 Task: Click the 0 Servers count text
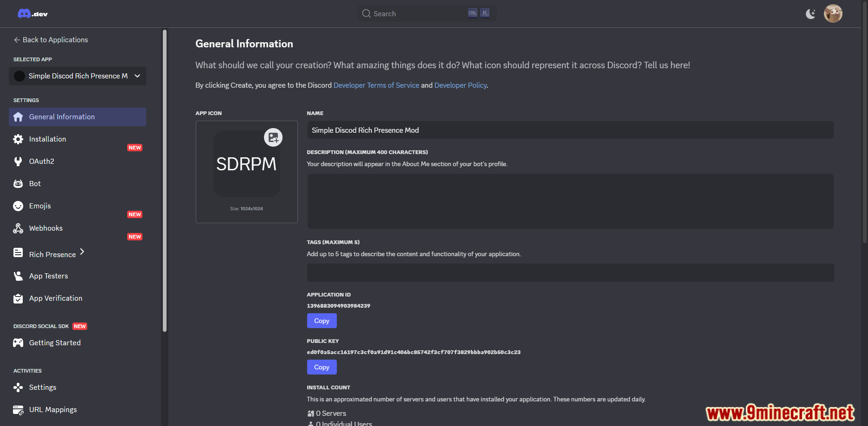coord(331,413)
